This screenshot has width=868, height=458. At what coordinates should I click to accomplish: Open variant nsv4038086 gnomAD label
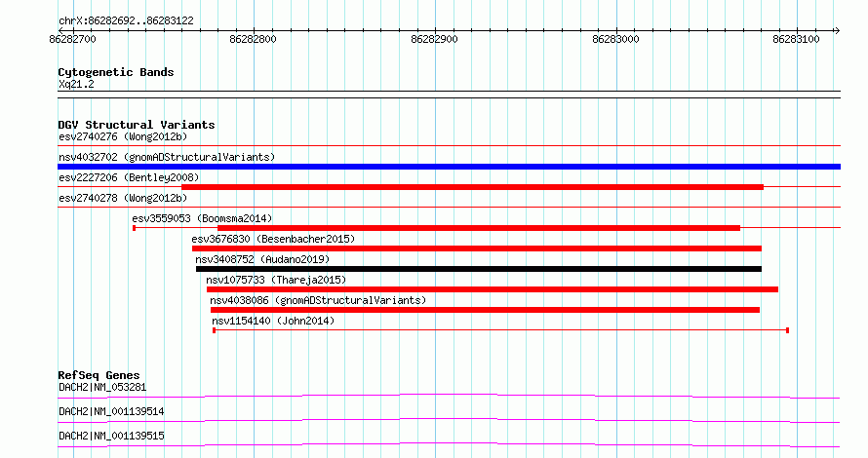318,300
